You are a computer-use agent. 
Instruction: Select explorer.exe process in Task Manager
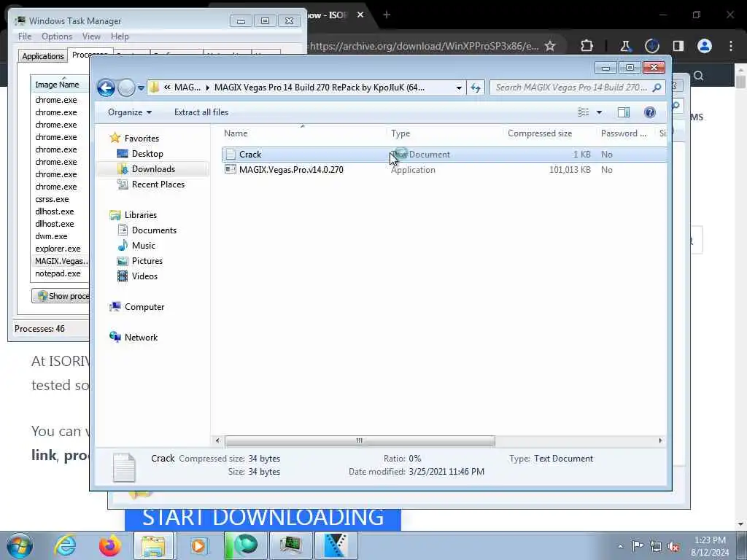coord(58,249)
